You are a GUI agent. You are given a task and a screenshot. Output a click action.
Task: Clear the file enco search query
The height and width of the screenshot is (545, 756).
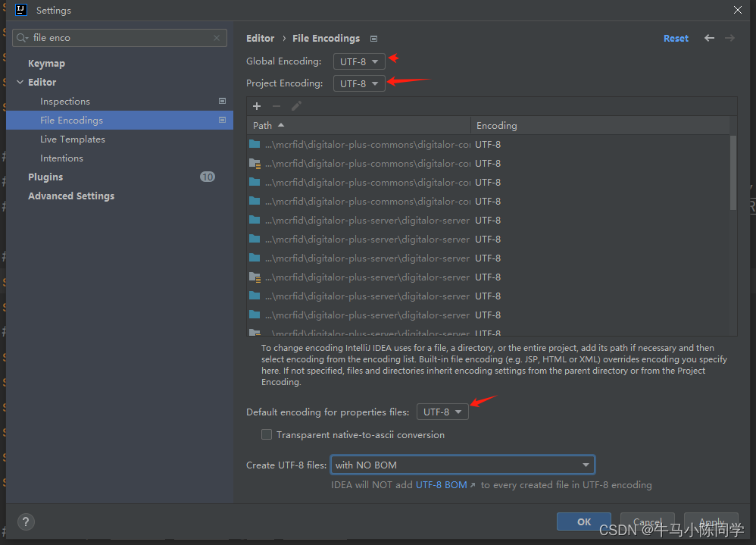[x=216, y=37]
